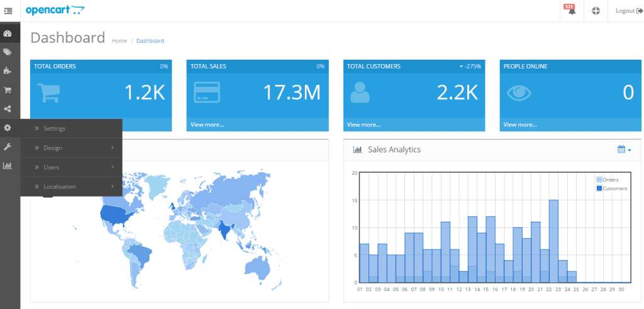Screen dimensions: 644x309
Task: Open the Tools wrench icon
Action: click(8, 146)
